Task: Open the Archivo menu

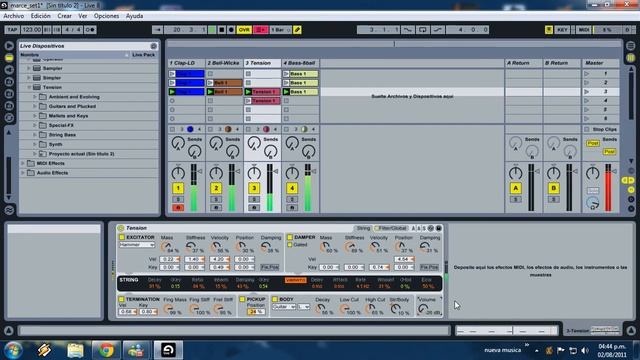Action: tap(13, 16)
